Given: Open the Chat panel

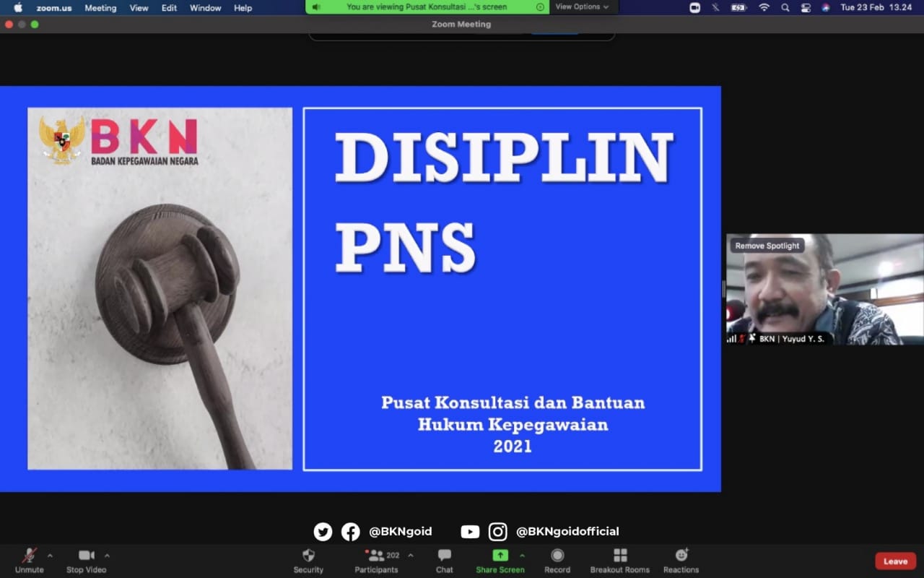Looking at the screenshot, I should (444, 556).
